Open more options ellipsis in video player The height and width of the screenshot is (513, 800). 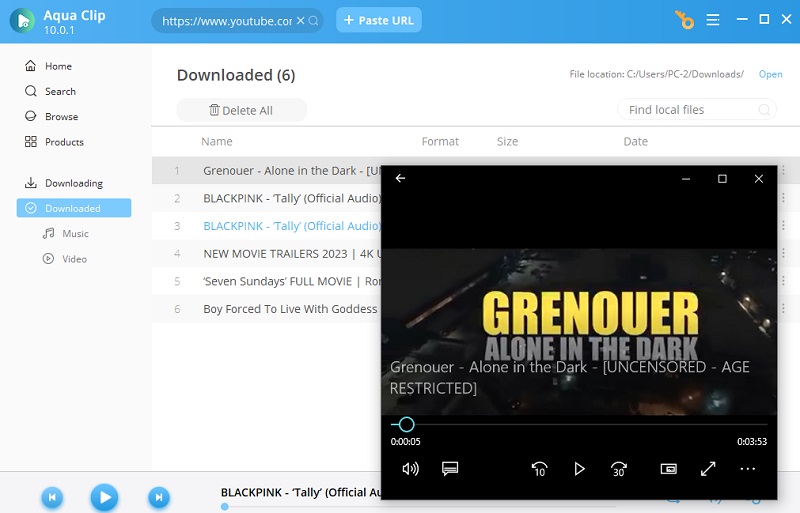tap(747, 469)
